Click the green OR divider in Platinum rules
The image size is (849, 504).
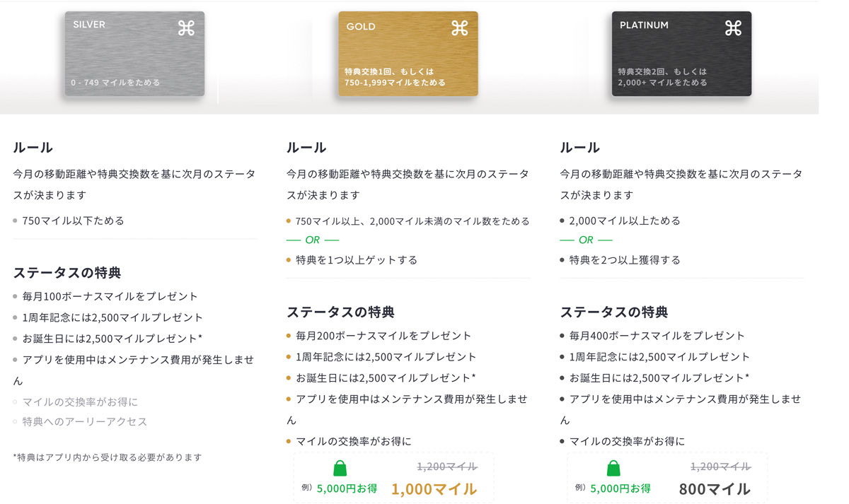click(586, 240)
